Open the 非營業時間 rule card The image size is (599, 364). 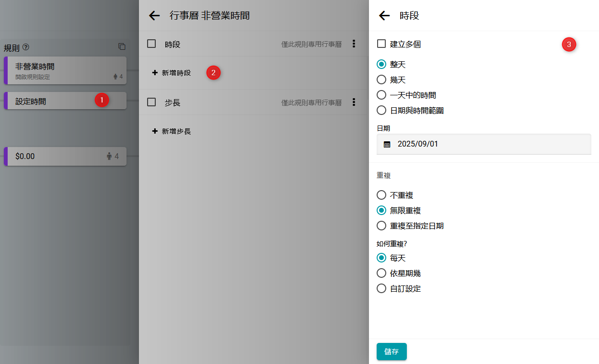coord(65,70)
